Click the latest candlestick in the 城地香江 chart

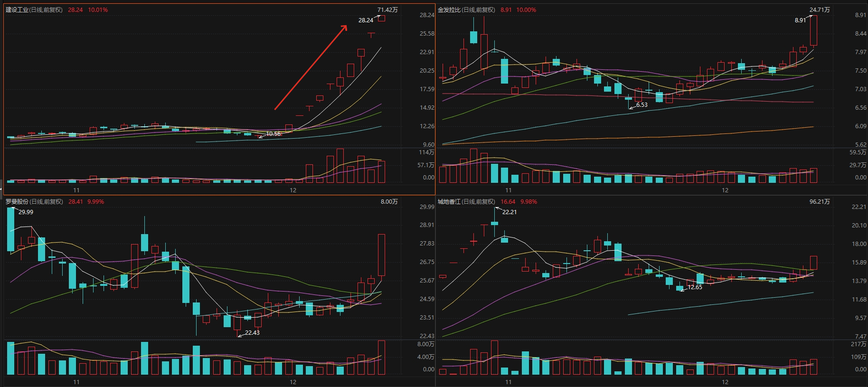pos(813,263)
